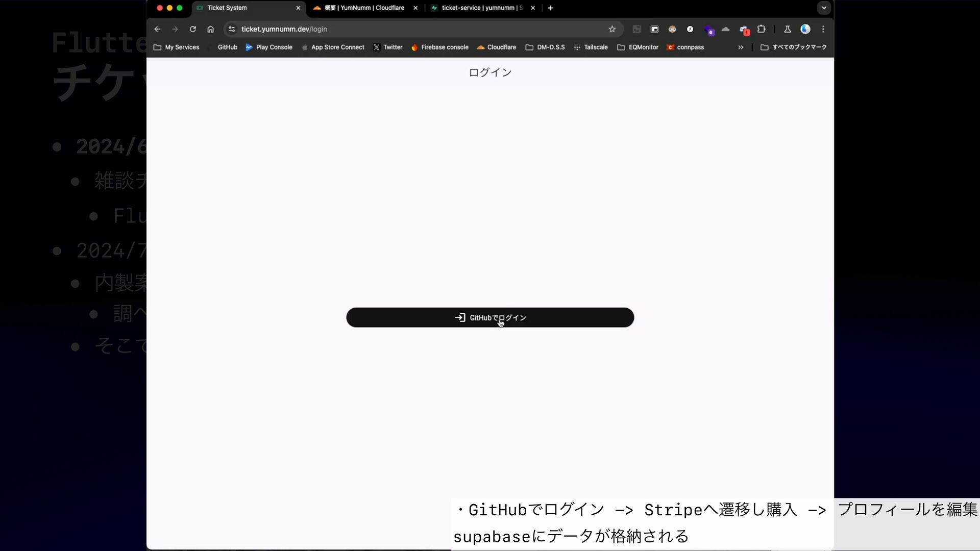View site information icon in address bar
This screenshot has width=980, height=551.
(x=232, y=29)
